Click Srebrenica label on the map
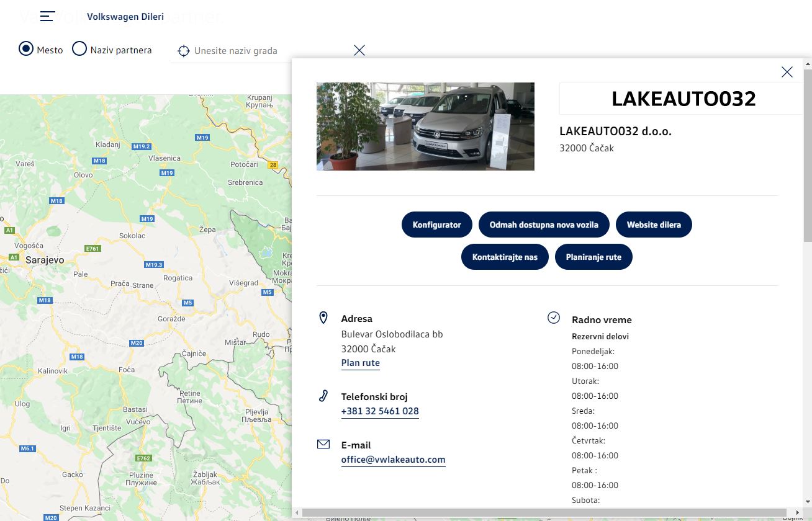The height and width of the screenshot is (521, 812). [245, 182]
